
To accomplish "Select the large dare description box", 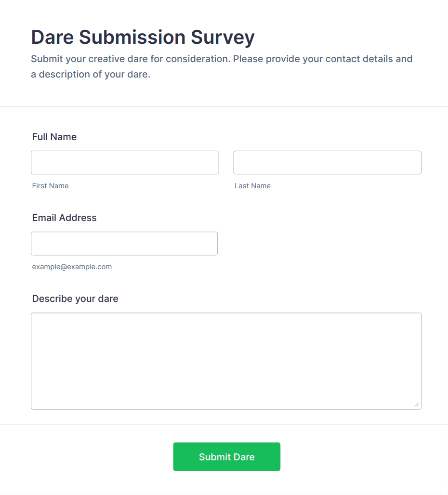I will point(226,361).
